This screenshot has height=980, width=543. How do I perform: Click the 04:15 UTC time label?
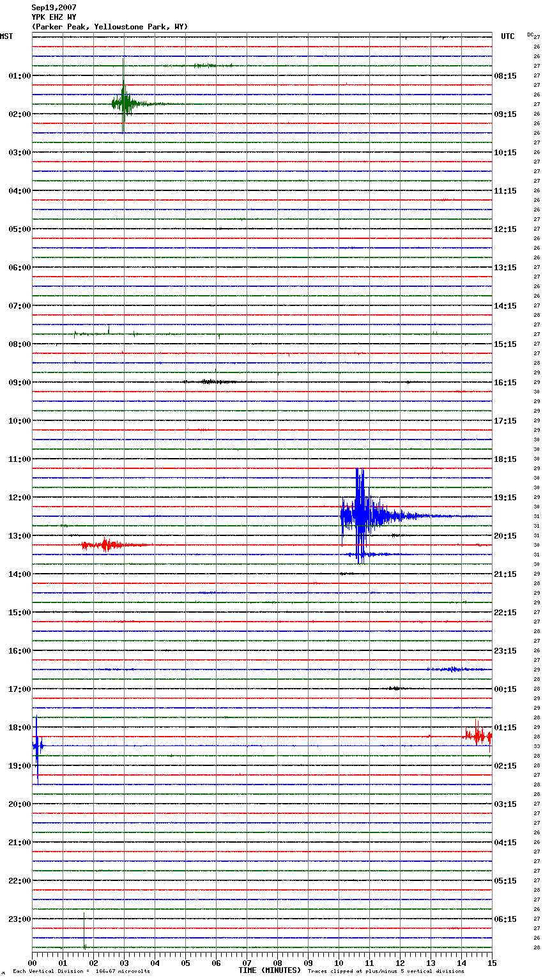(x=505, y=843)
